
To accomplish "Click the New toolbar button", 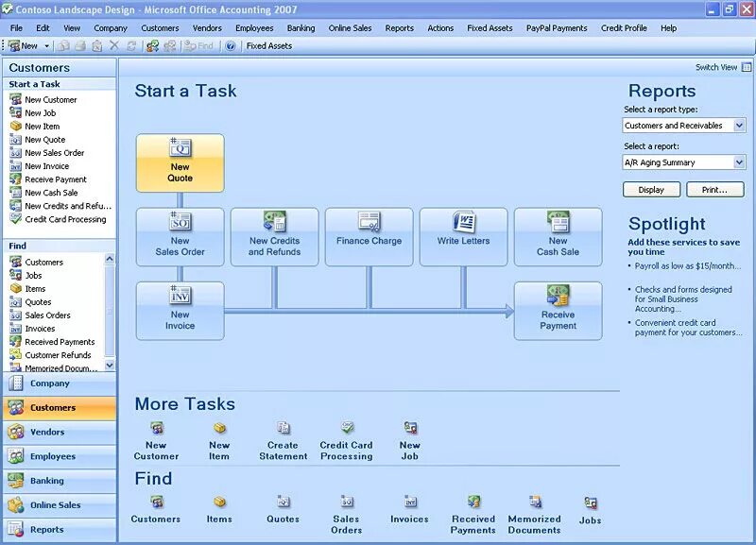I will (24, 45).
